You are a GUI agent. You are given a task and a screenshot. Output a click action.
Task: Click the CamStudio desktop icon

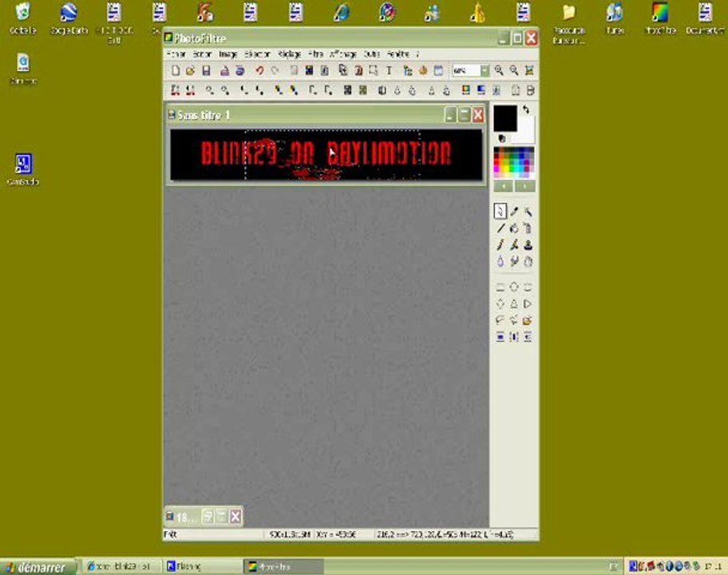click(x=22, y=169)
